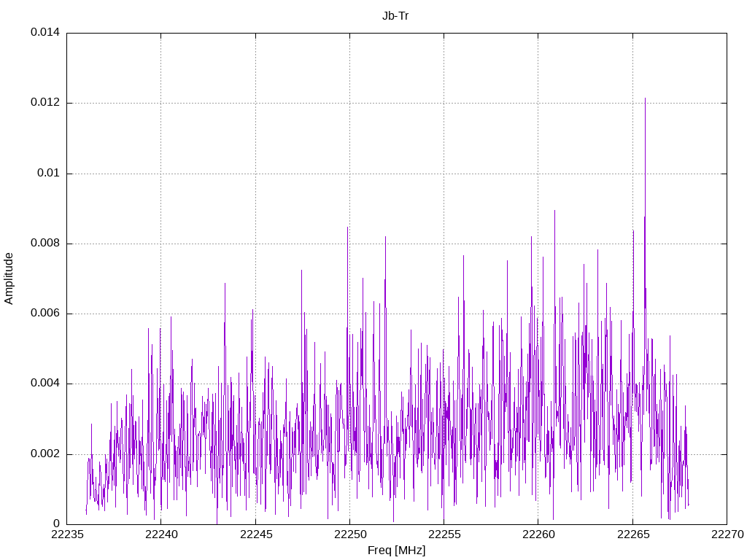Image resolution: width=747 pixels, height=560 pixels.
Task: Click the y-axis tick label 0.01
Action: pos(49,173)
